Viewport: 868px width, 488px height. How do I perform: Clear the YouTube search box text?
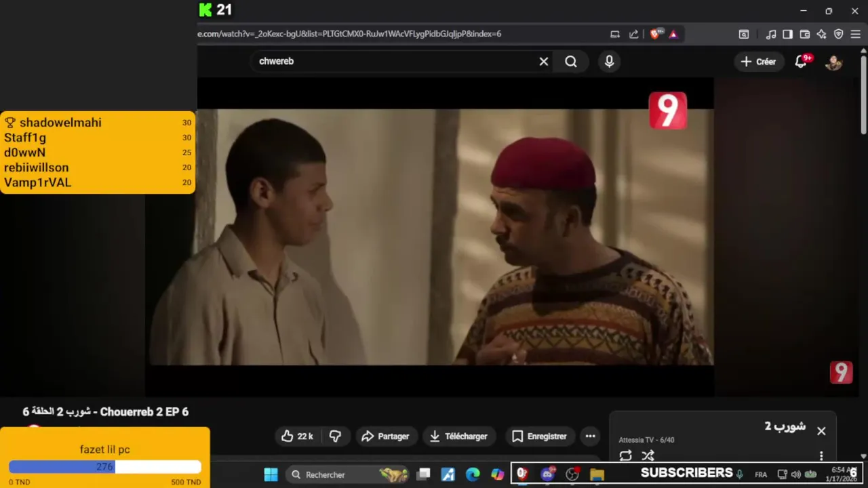[544, 62]
